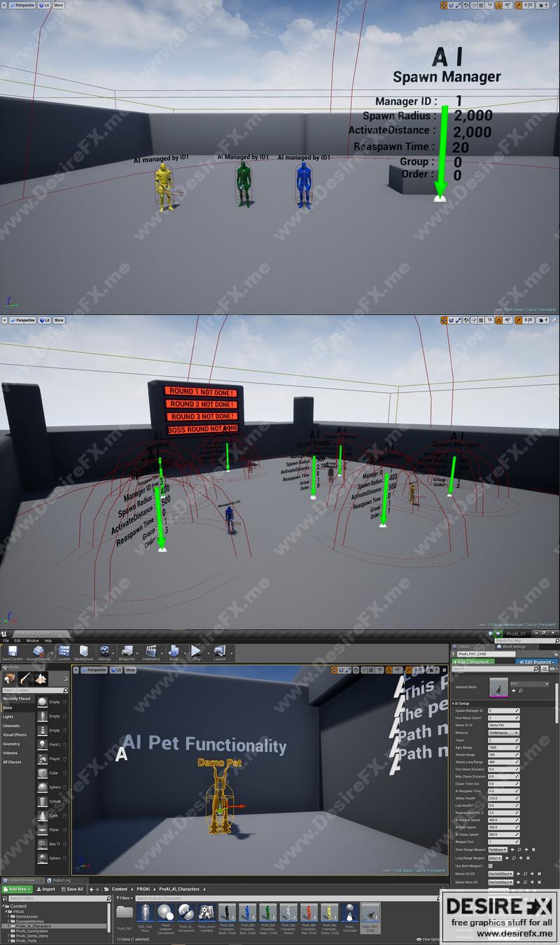Select Player Start icon in Basic list
The width and height of the screenshot is (560, 945).
[x=43, y=759]
